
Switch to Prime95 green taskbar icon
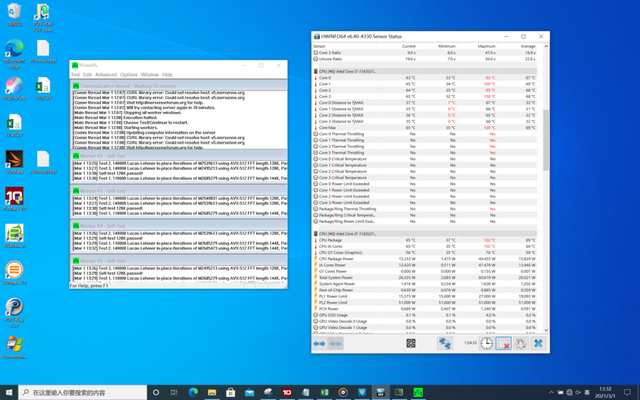(x=418, y=392)
